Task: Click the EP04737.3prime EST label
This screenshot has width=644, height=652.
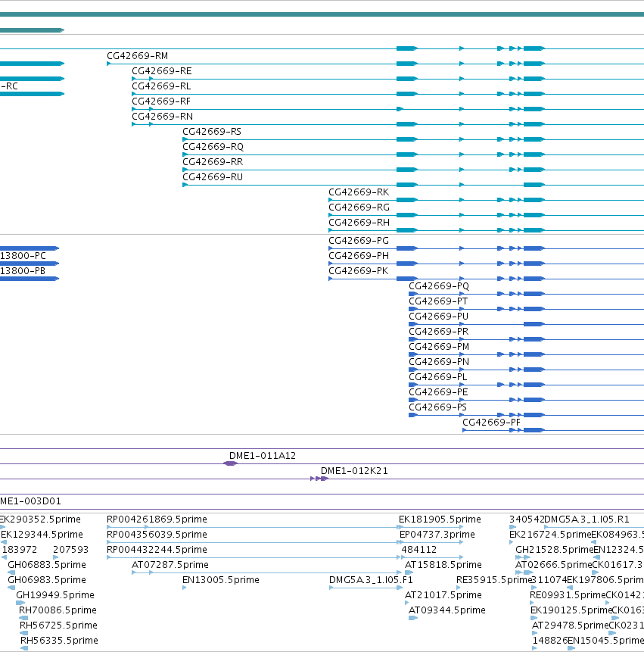Action: [437, 535]
